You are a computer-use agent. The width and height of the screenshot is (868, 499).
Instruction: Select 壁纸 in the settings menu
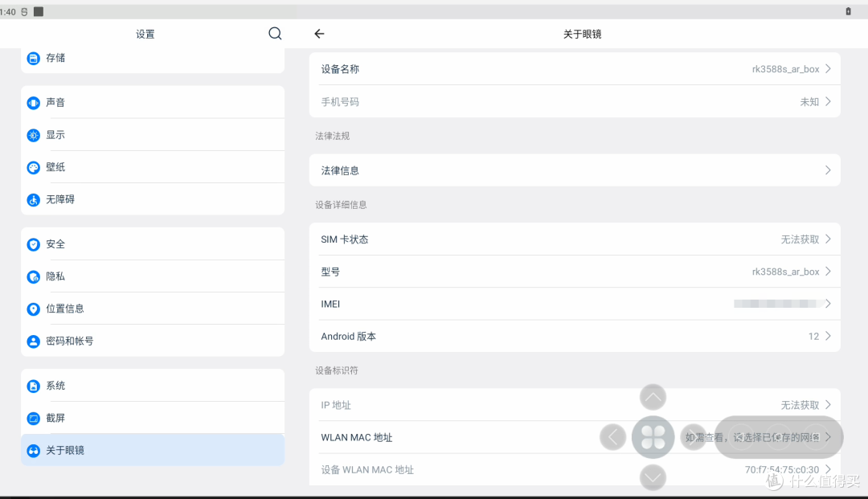[153, 167]
